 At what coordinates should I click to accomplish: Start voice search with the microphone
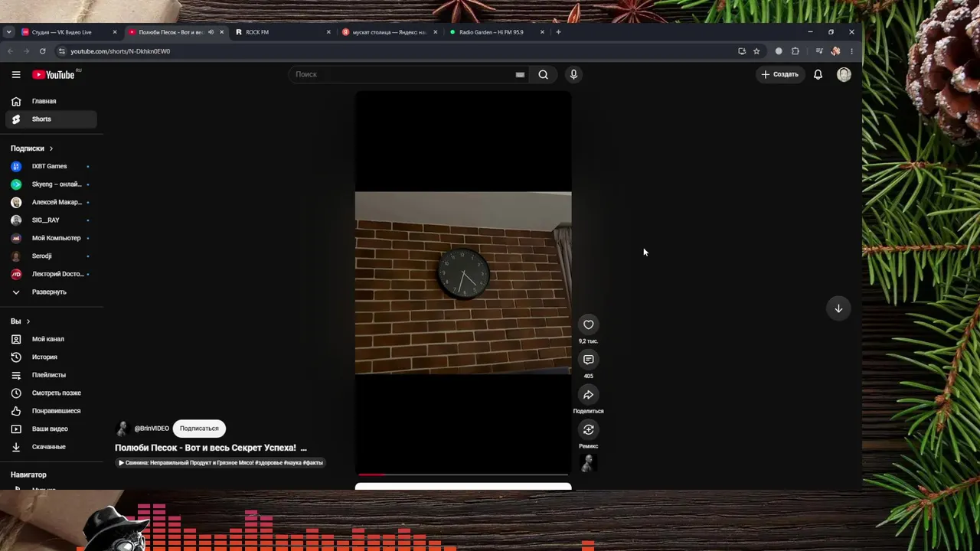(x=573, y=74)
